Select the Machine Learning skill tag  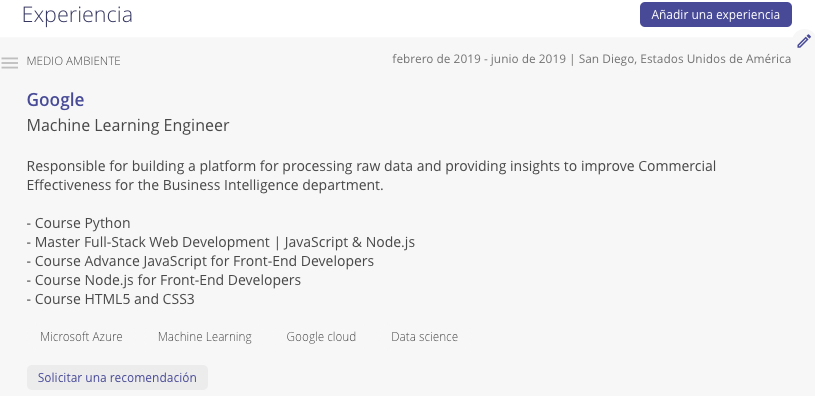click(x=205, y=337)
